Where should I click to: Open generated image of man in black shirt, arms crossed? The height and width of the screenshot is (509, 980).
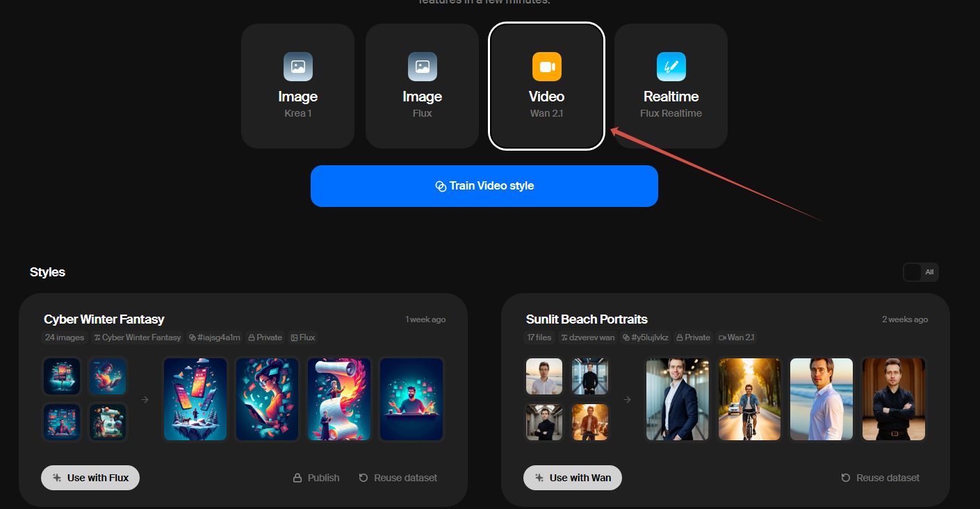point(894,399)
